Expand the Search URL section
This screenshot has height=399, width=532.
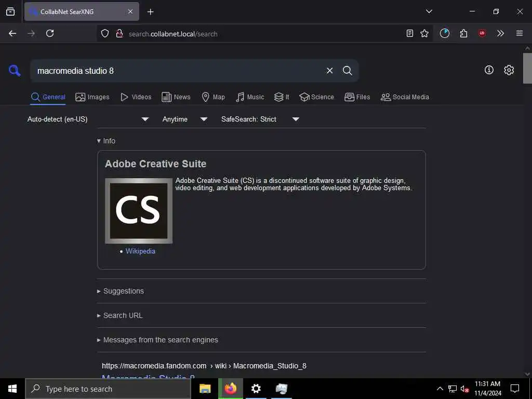pos(120,315)
